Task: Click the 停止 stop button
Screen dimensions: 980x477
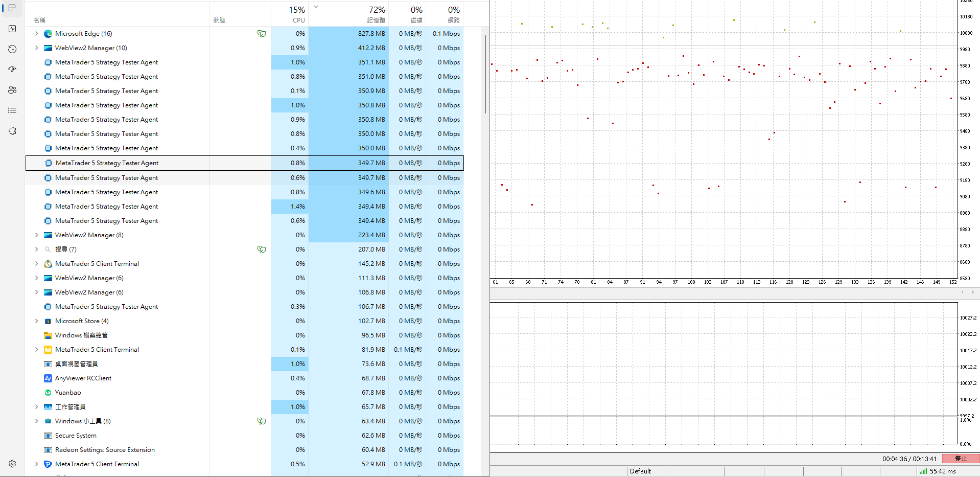Action: click(x=961, y=459)
